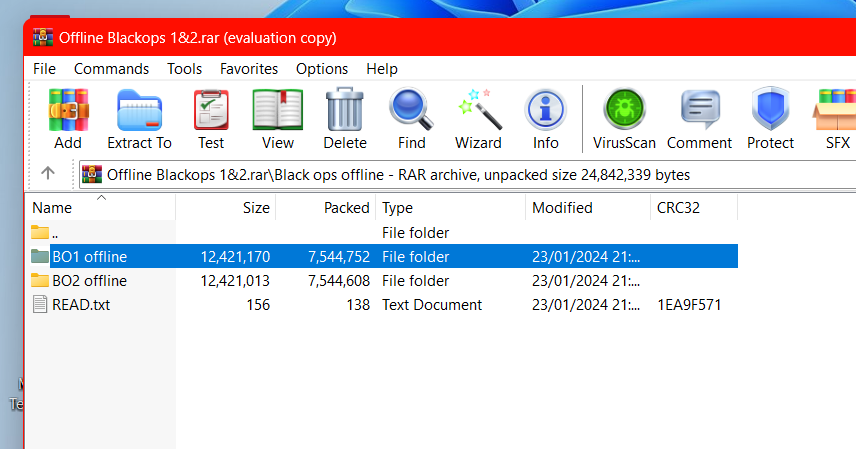Click the Add archive toolbar icon
856x449 pixels.
[x=68, y=110]
